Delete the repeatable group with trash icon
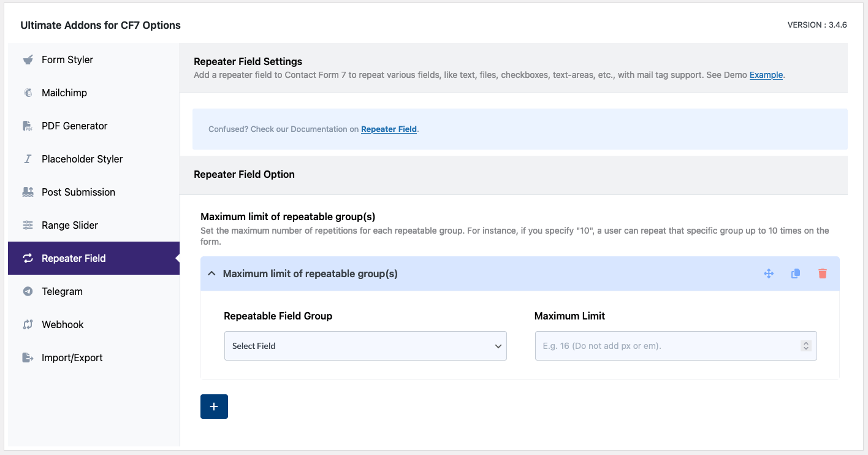 click(823, 273)
